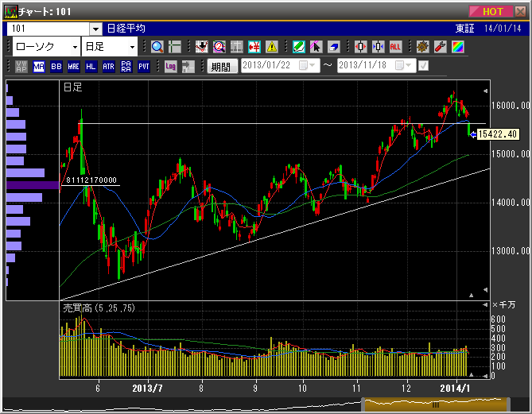Click the yen symbol toolbar icon
The image size is (532, 414).
(x=254, y=47)
